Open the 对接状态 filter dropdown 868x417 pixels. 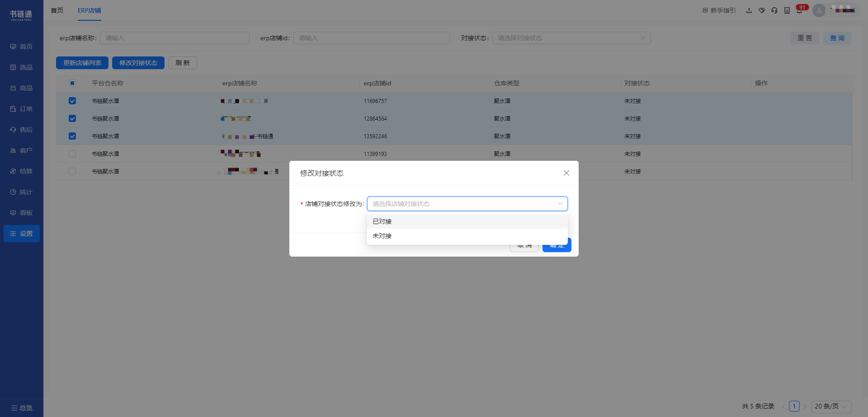pyautogui.click(x=571, y=38)
